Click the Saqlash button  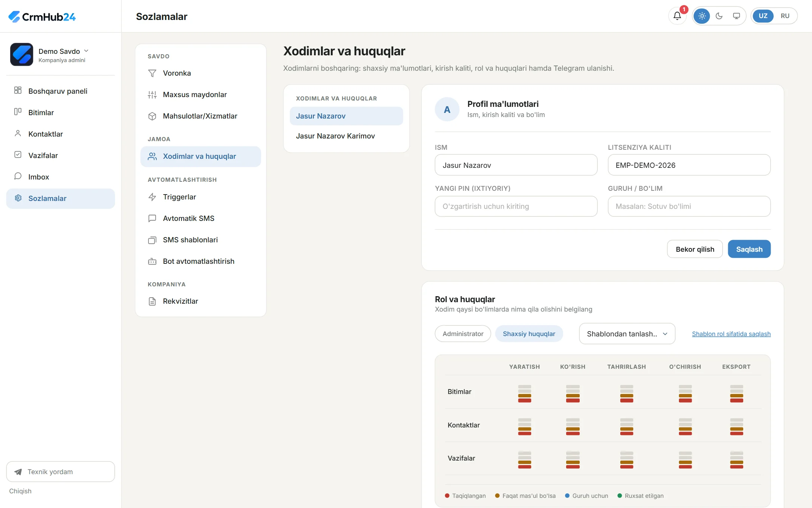(749, 249)
